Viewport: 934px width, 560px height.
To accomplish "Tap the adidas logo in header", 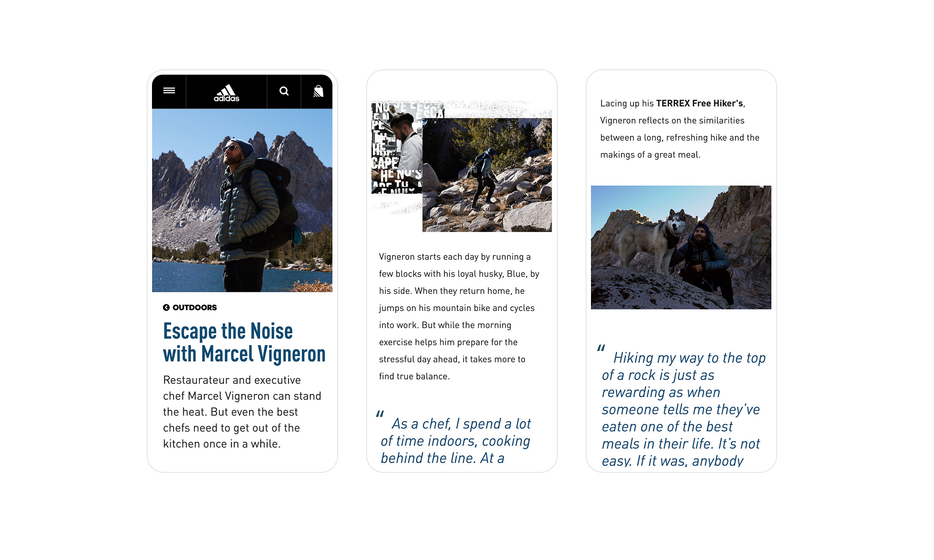I will 227,93.
